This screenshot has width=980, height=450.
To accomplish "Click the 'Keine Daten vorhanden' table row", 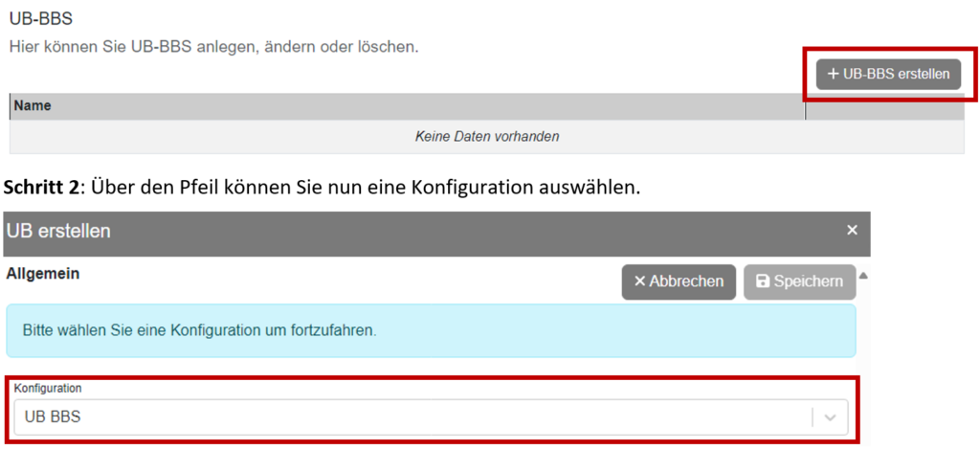I will coord(486,137).
